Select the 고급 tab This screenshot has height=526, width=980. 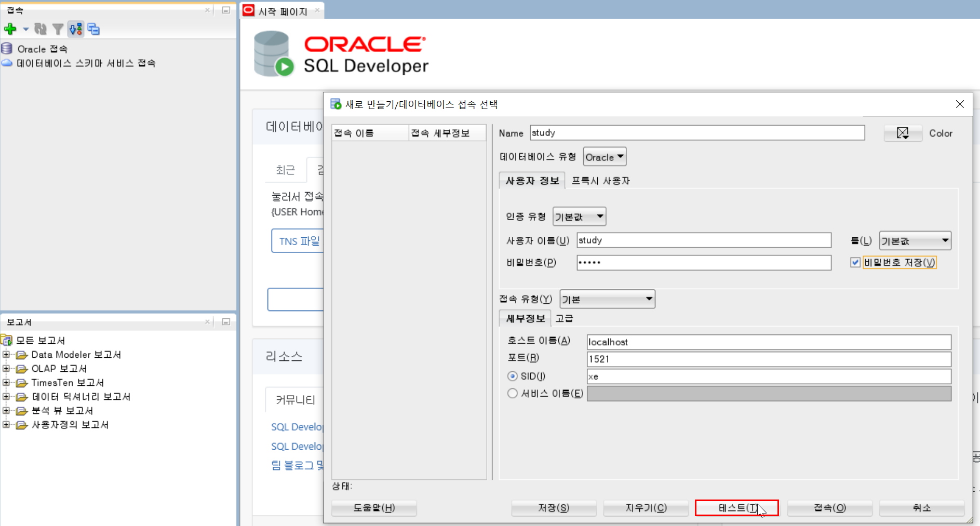[x=564, y=318]
